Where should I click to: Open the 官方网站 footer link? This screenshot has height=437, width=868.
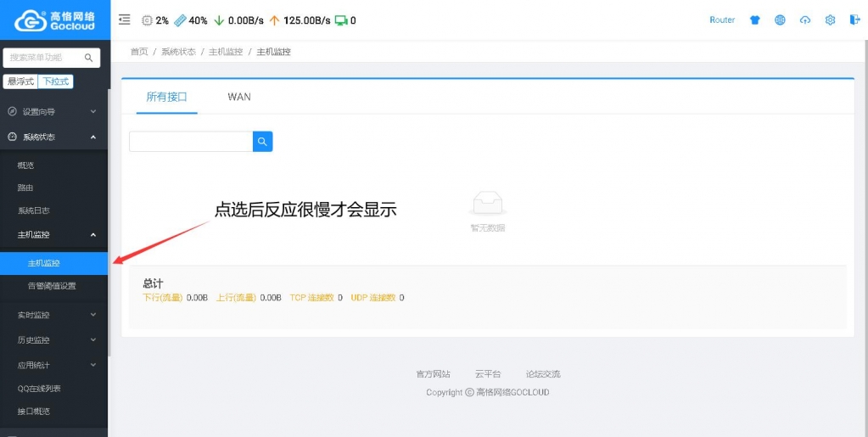tap(433, 374)
